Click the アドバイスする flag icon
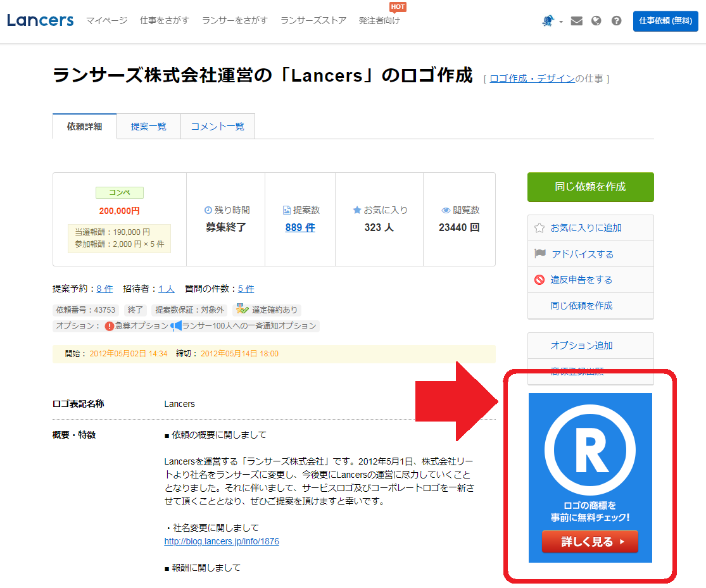The image size is (706, 588). point(540,253)
